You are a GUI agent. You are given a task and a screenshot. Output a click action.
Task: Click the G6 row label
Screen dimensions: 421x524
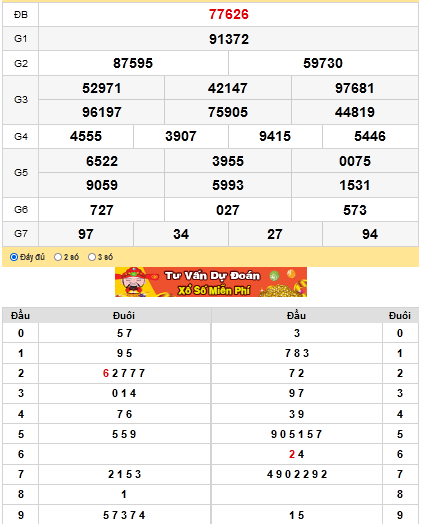click(x=21, y=210)
